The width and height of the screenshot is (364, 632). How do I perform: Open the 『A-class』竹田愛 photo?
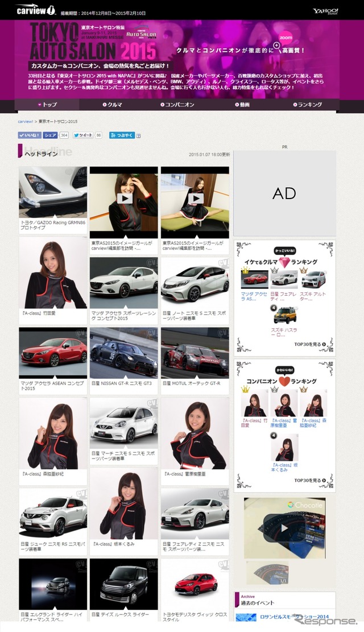[x=53, y=273]
